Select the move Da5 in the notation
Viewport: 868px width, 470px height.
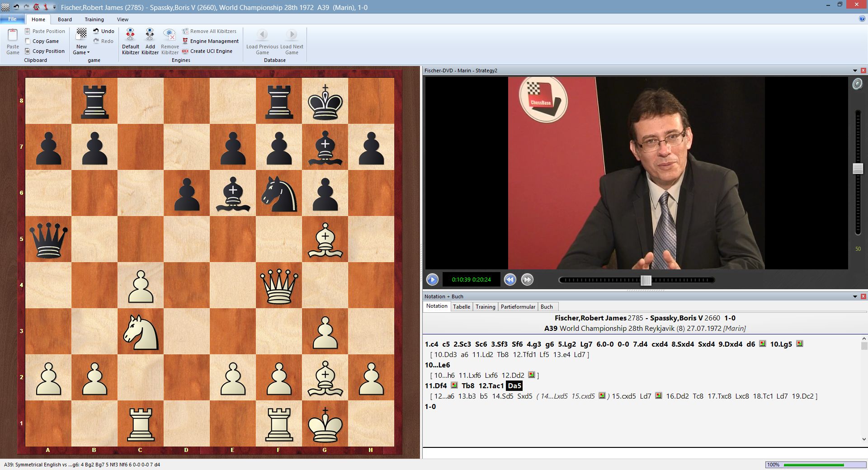pyautogui.click(x=514, y=386)
